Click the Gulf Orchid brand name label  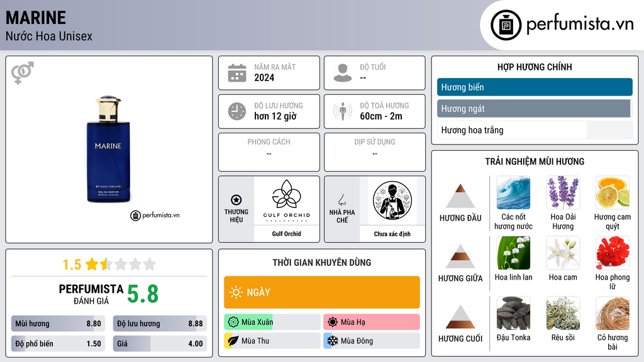pos(286,234)
